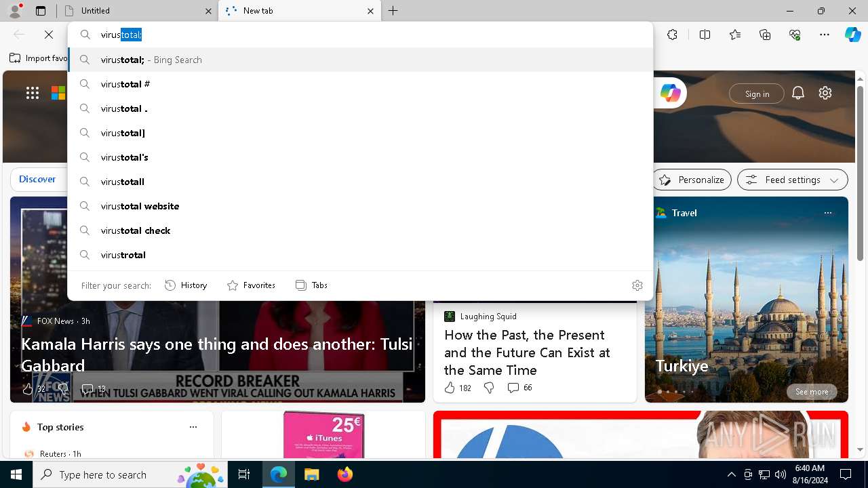This screenshot has width=868, height=488.
Task: Click Personalize feed button
Action: point(692,180)
